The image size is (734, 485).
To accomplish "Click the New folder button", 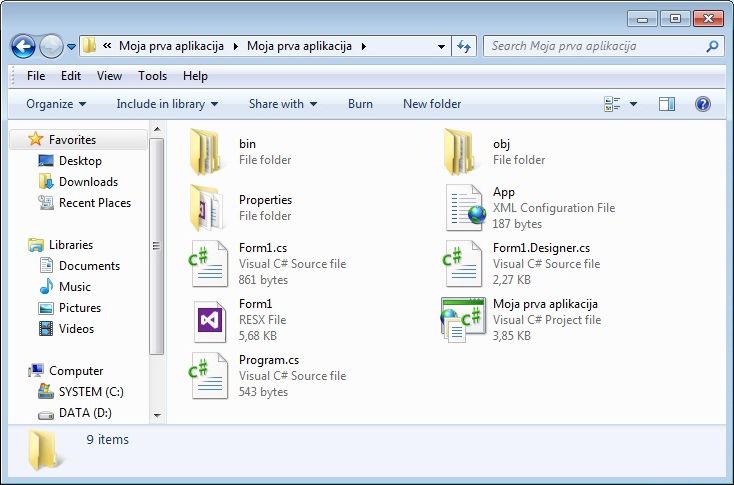I will coord(432,104).
